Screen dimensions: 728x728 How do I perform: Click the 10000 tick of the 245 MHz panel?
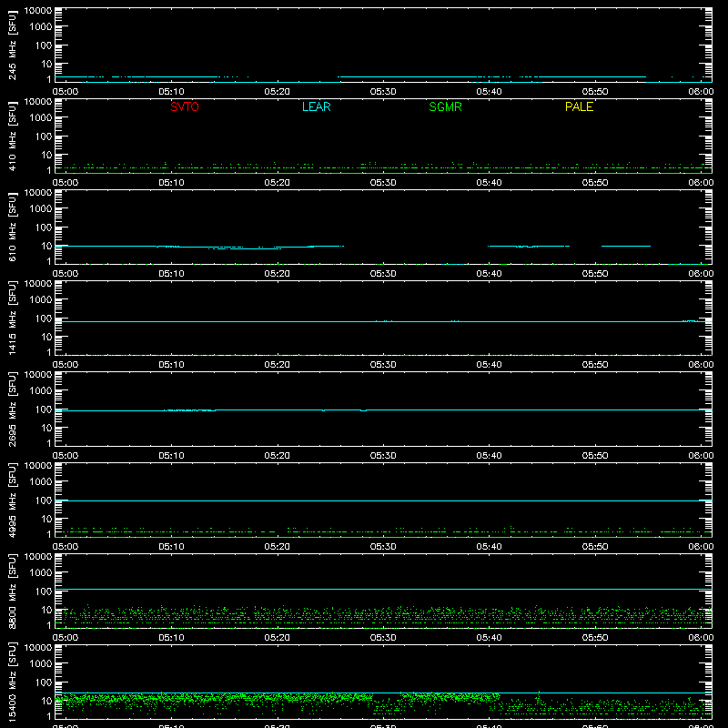click(38, 11)
